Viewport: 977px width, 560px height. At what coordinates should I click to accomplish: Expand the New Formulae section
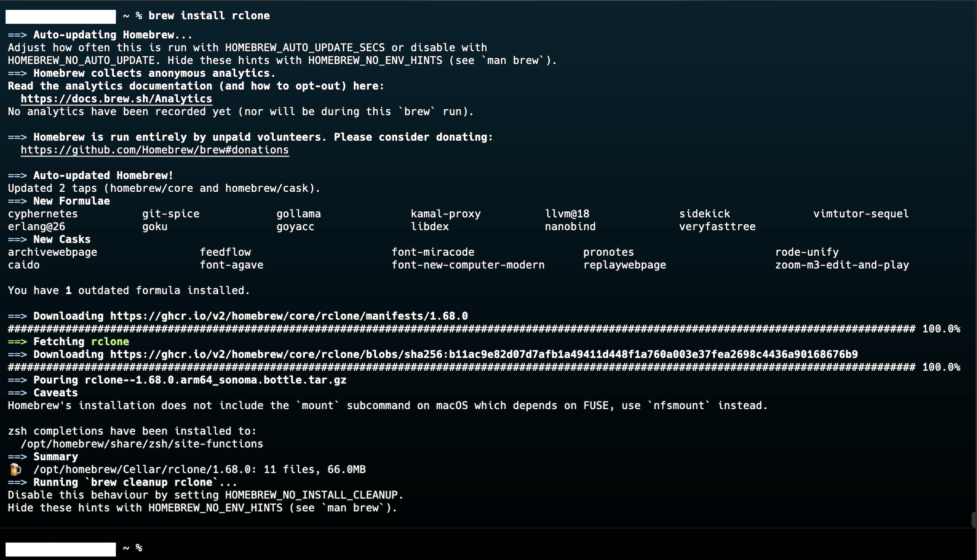click(70, 201)
